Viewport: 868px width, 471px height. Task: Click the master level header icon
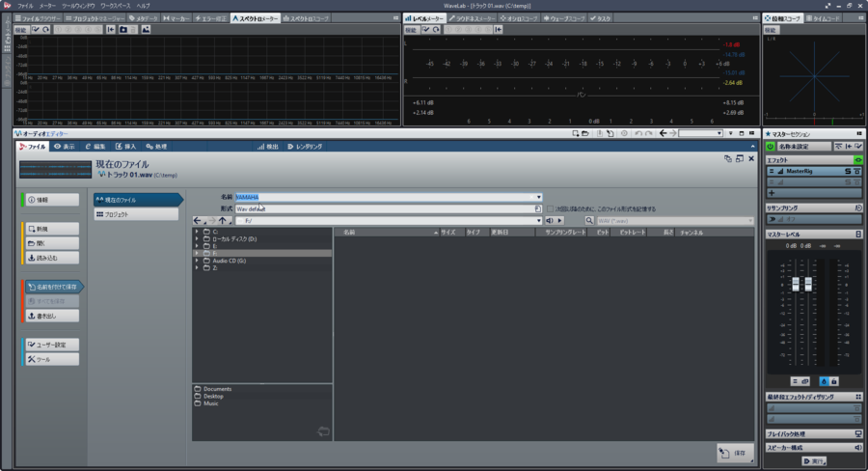click(x=858, y=235)
